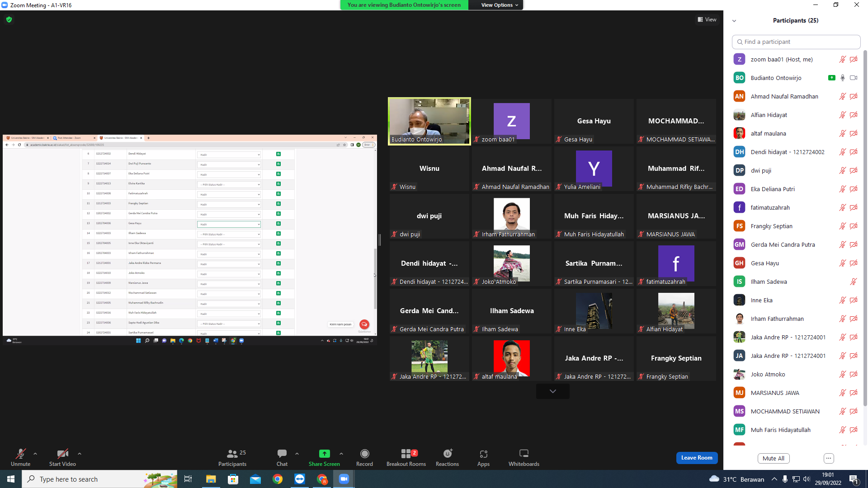The width and height of the screenshot is (868, 488).
Task: Click the green Share Screen icon
Action: [x=324, y=454]
